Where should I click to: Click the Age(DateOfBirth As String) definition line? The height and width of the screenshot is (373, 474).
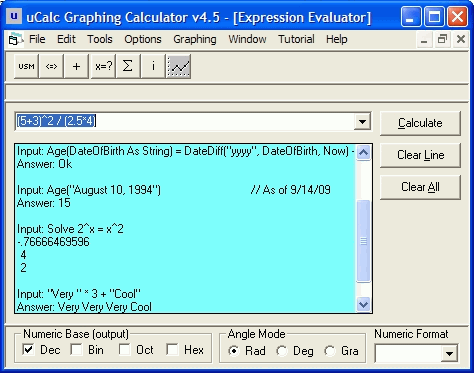click(x=186, y=151)
